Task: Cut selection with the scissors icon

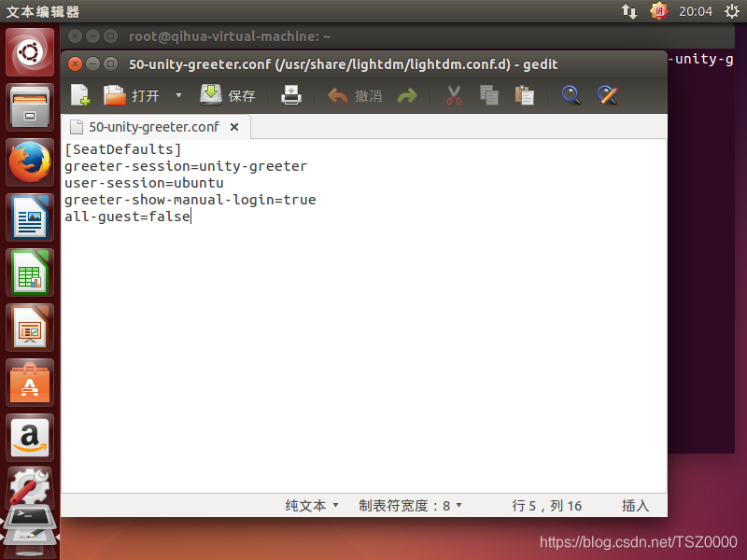Action: tap(454, 95)
